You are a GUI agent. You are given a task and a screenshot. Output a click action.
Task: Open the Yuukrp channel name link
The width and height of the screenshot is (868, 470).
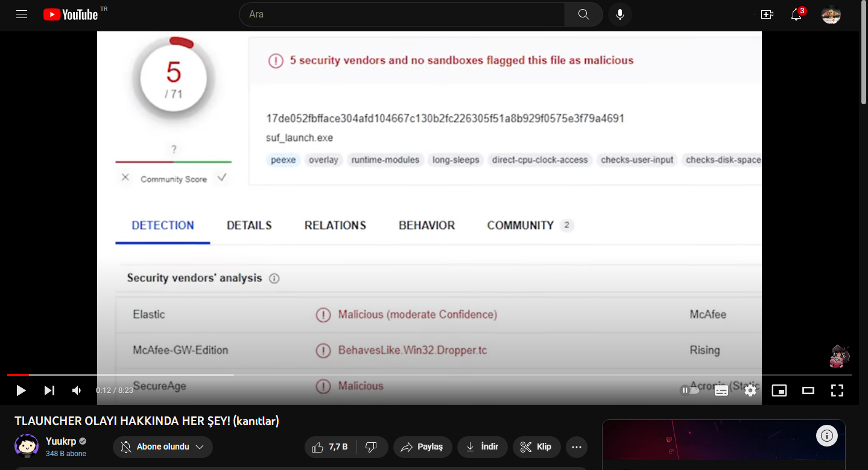61,441
